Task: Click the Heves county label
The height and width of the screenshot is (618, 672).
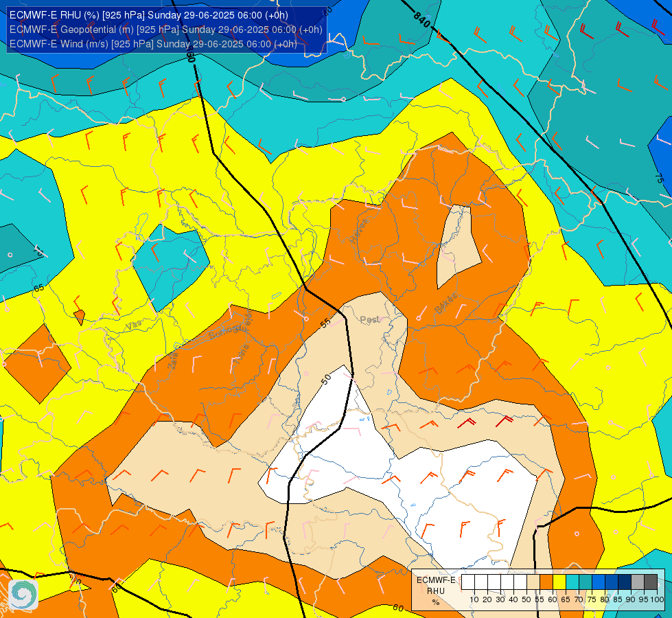Action: 359,231
